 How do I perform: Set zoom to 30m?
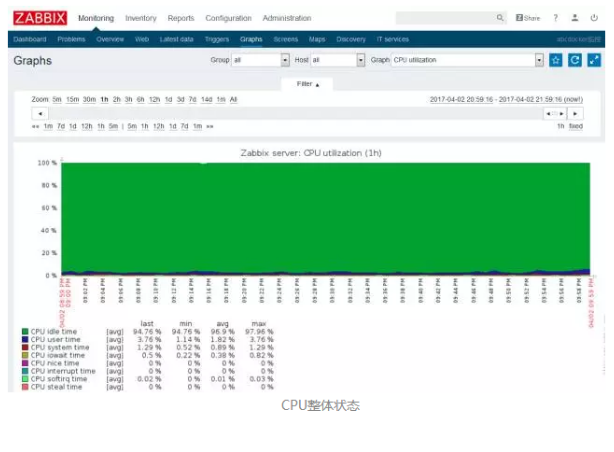pos(89,99)
